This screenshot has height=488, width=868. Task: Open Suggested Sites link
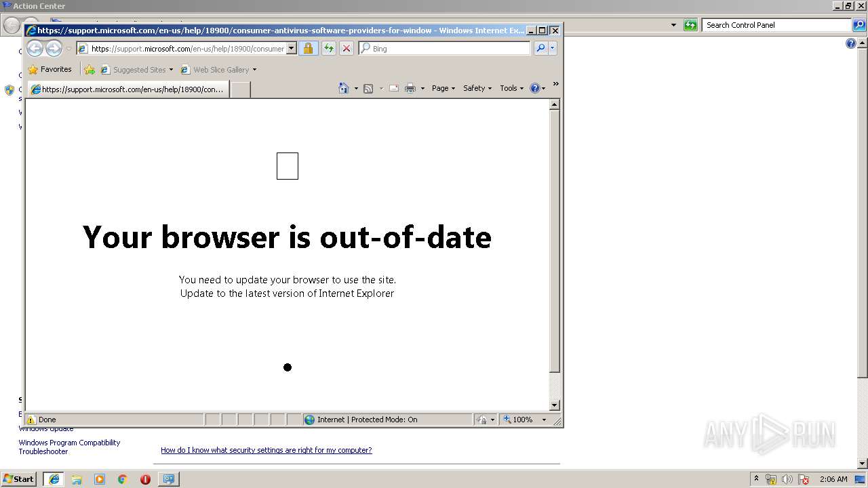pos(136,69)
